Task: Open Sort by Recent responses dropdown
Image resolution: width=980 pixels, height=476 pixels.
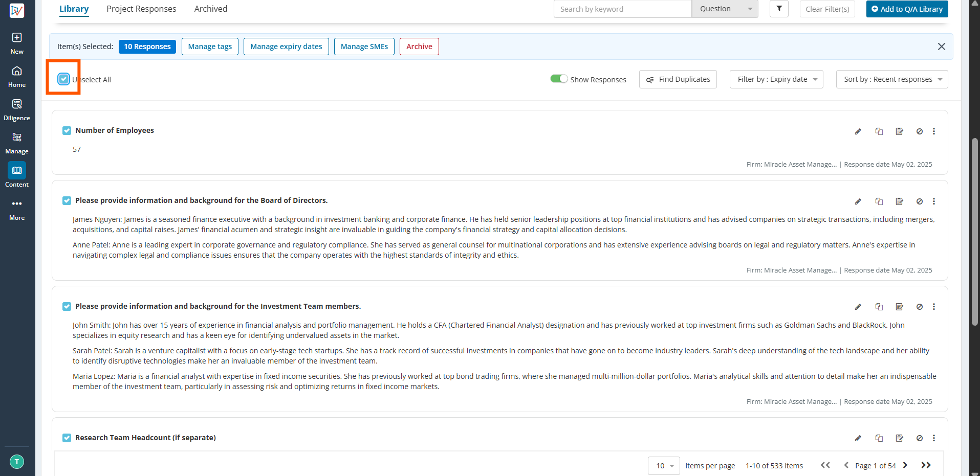Action: click(892, 79)
